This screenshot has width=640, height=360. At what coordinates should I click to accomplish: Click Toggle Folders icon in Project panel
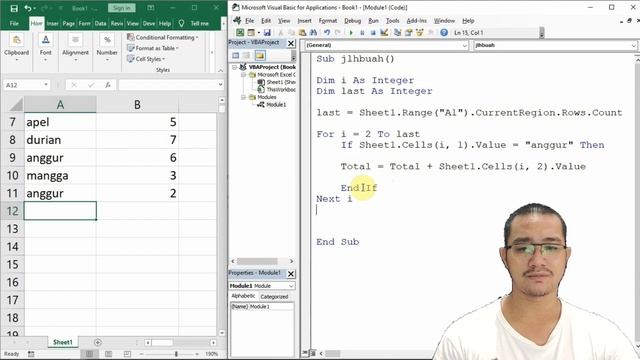pos(260,56)
